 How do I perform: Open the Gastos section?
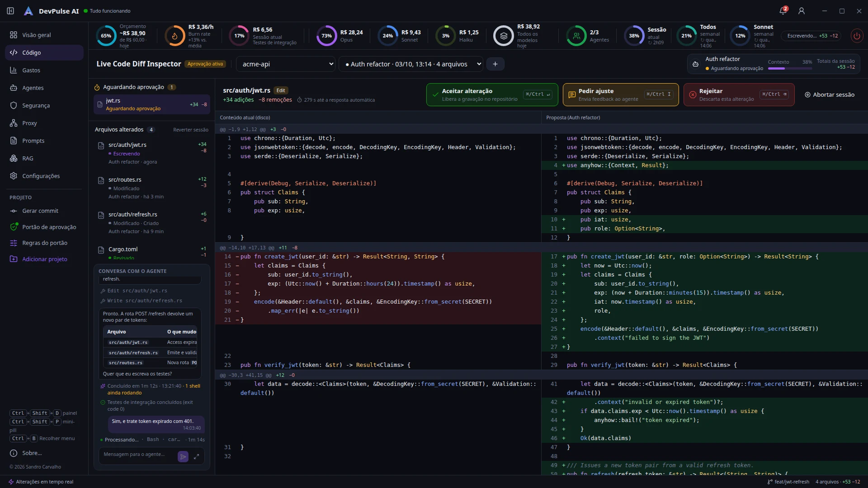[44, 70]
